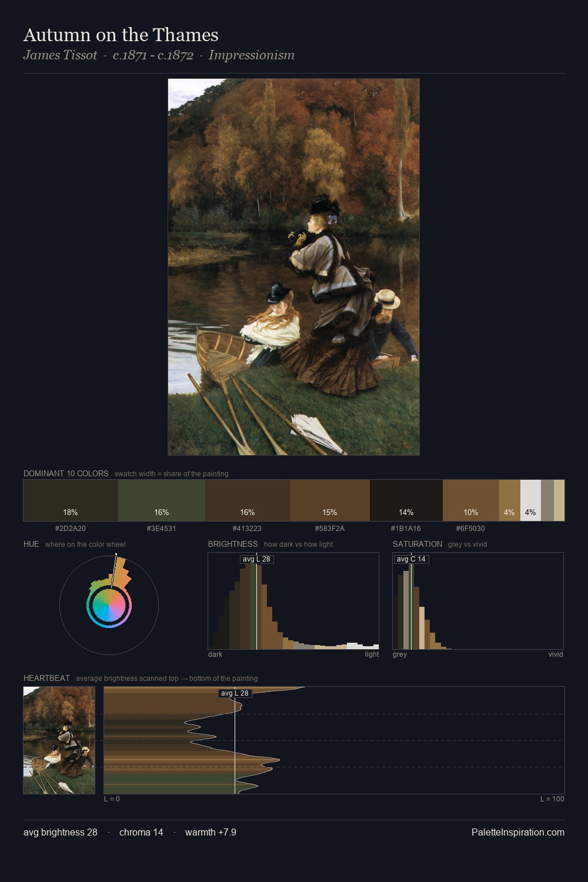Click the title 'Autumn on the Thames'
Screen dimensions: 588x882
tap(121, 35)
